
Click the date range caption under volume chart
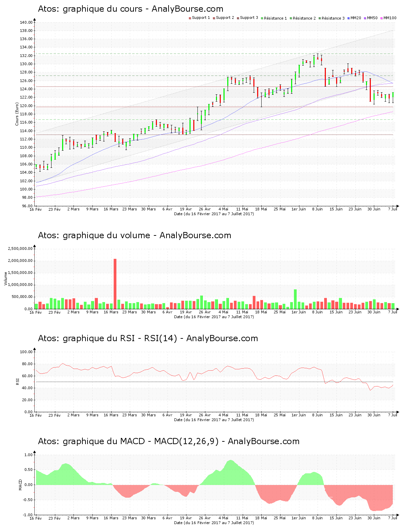214,317
